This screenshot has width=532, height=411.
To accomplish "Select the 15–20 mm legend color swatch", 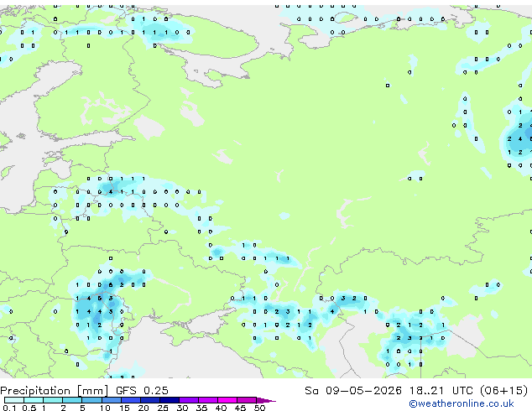I will [x=131, y=400].
